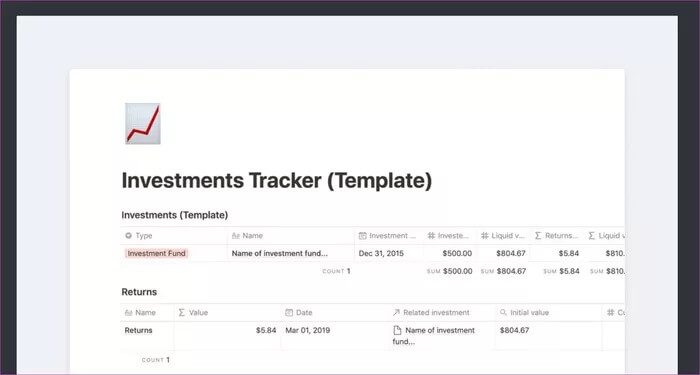Click the text icon beside Investments Name header
The height and width of the screenshot is (375, 700).
[236, 236]
